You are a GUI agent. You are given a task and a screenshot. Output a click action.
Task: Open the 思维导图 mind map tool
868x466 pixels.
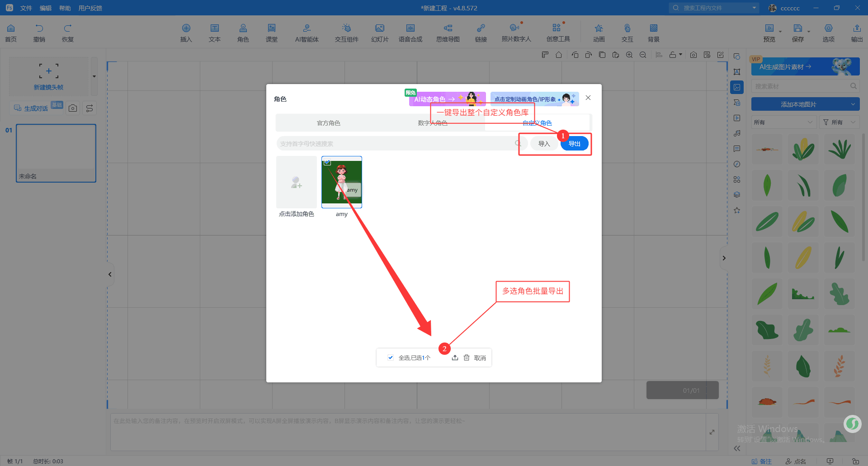click(x=448, y=33)
